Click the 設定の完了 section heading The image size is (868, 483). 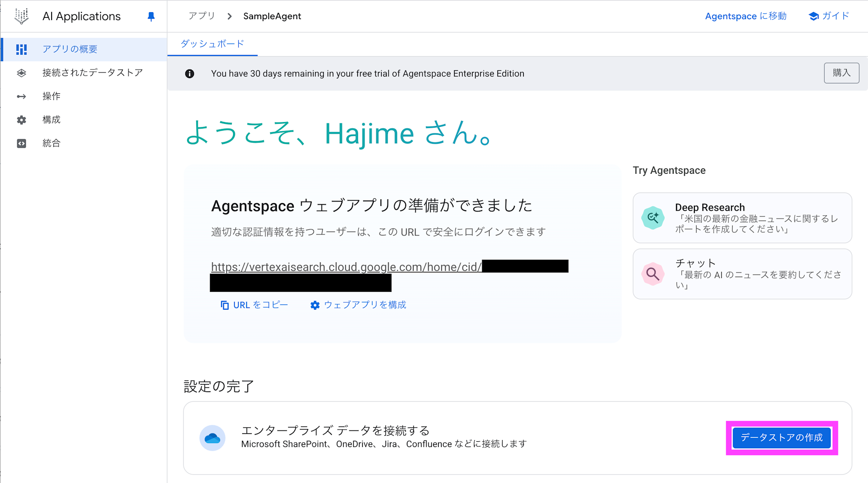(219, 386)
